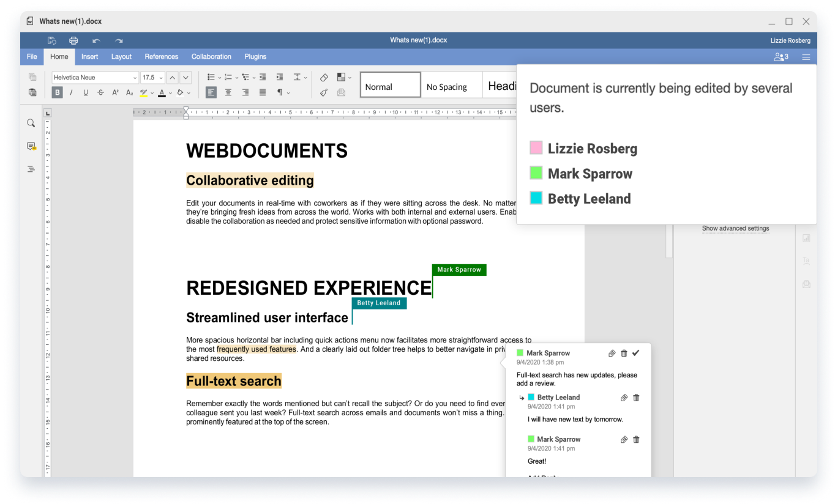Toggle Bold formatting off

coord(58,93)
